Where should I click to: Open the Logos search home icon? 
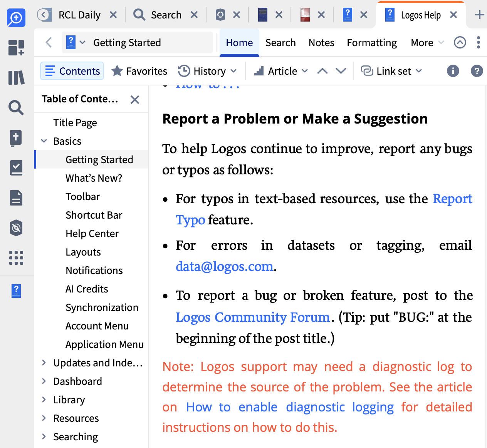tap(16, 18)
